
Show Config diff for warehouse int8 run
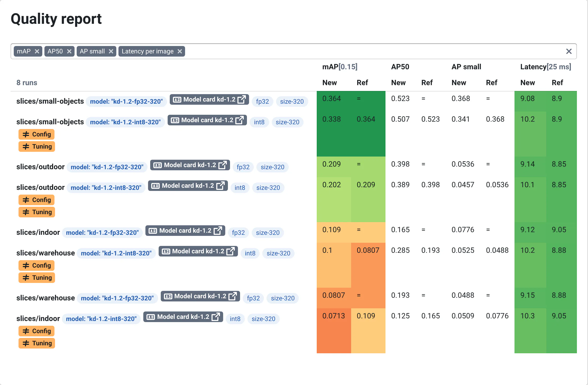point(36,265)
